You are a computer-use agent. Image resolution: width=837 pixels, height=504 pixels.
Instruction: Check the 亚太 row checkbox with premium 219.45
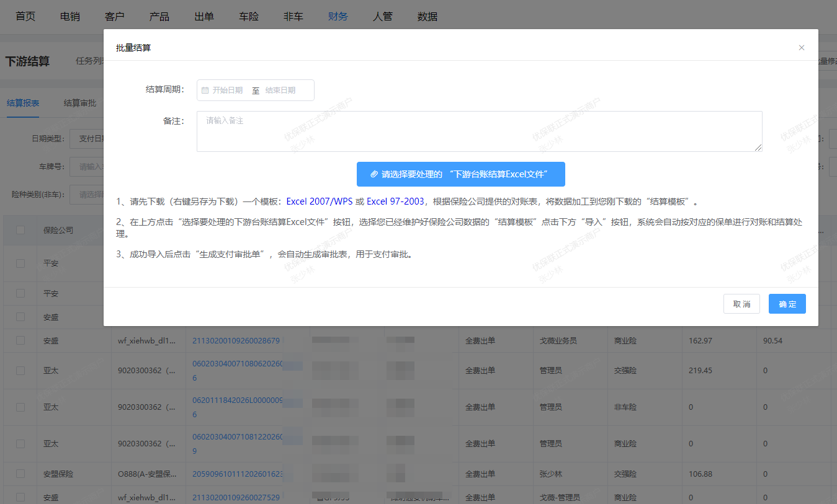[x=20, y=370]
